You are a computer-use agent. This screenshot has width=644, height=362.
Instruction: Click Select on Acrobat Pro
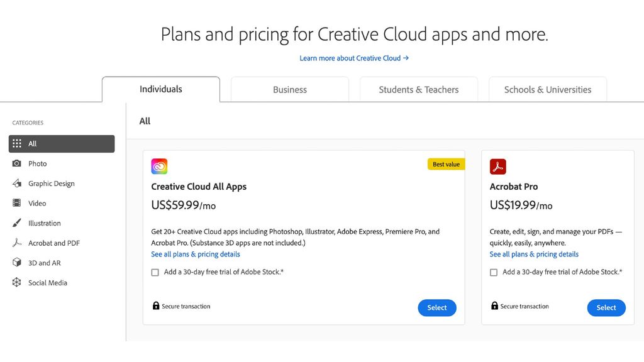coord(606,307)
